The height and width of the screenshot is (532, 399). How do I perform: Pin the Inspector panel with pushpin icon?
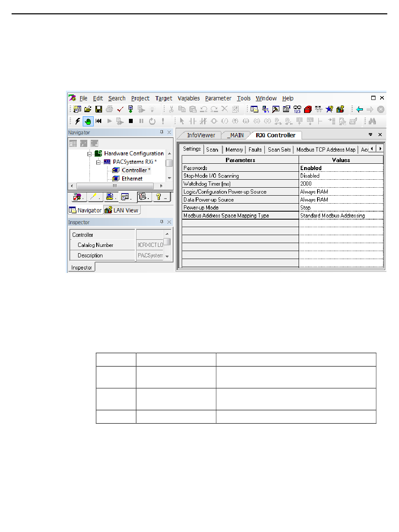coord(161,222)
